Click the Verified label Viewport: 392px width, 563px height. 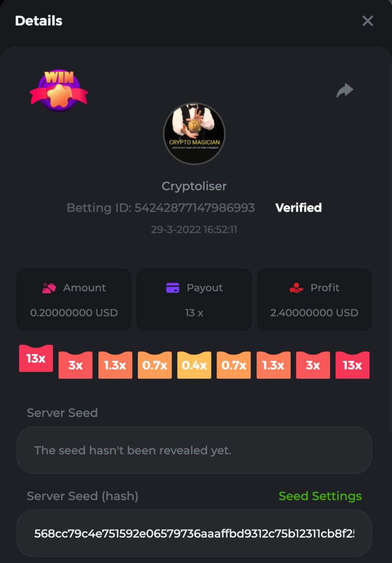pyautogui.click(x=298, y=208)
